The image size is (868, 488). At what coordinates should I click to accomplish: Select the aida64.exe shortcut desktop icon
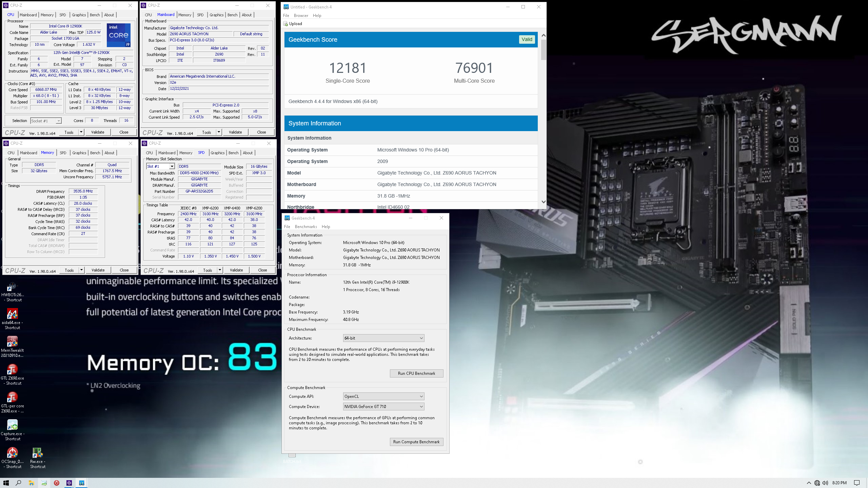tap(12, 319)
